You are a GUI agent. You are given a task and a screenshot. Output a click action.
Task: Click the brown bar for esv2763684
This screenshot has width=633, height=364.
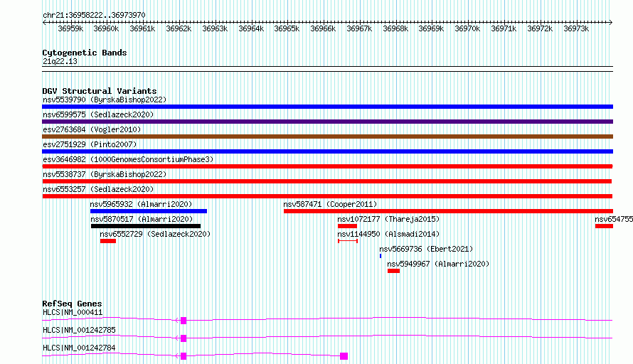pyautogui.click(x=327, y=136)
